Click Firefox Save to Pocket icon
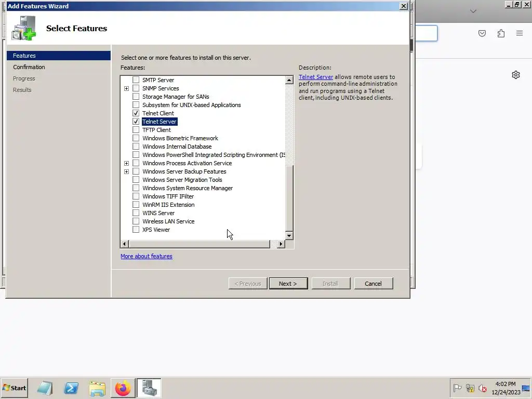Viewport: 532px width, 399px height. point(482,33)
